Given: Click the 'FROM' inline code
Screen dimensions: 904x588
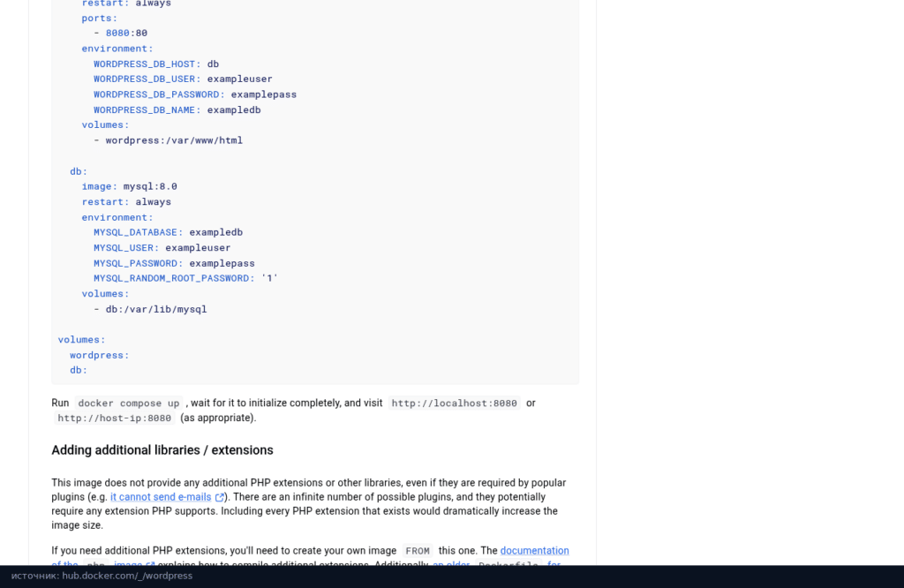Looking at the screenshot, I should click(x=418, y=551).
